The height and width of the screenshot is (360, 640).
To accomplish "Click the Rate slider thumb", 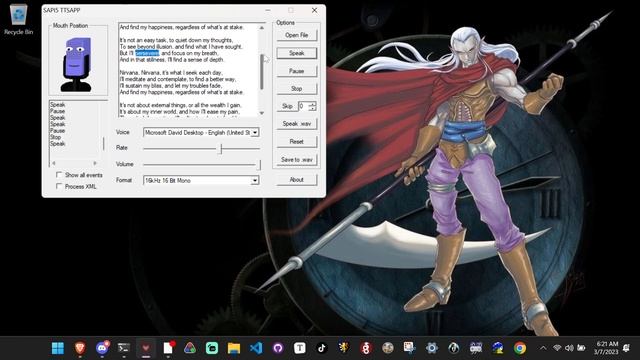I will tap(221, 149).
